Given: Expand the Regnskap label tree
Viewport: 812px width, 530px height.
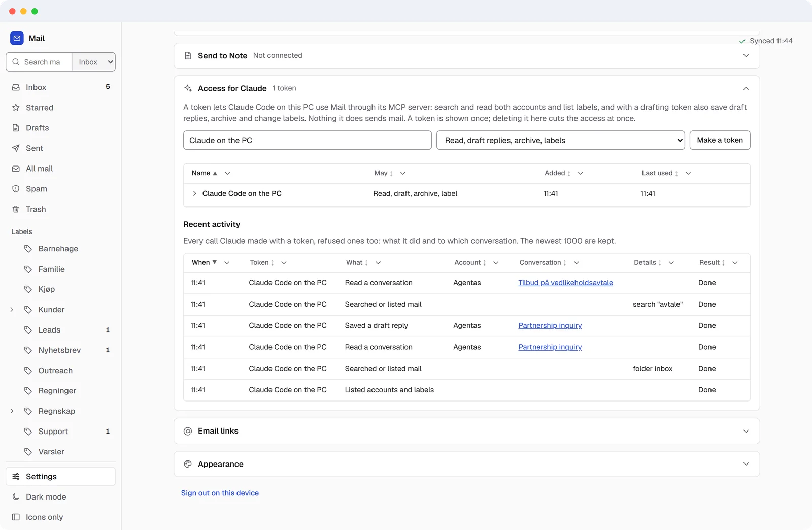Looking at the screenshot, I should [12, 411].
